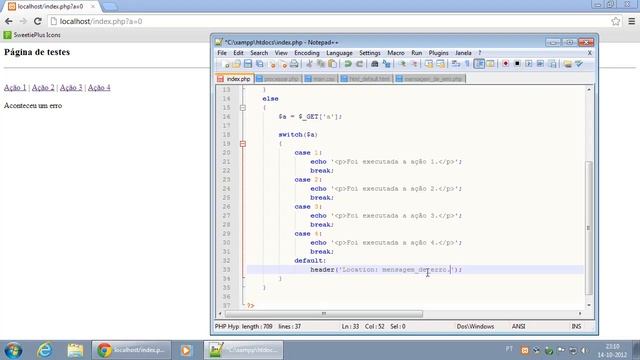
Task: Follow the Ação 4 link in Chrome
Action: pyautogui.click(x=99, y=87)
